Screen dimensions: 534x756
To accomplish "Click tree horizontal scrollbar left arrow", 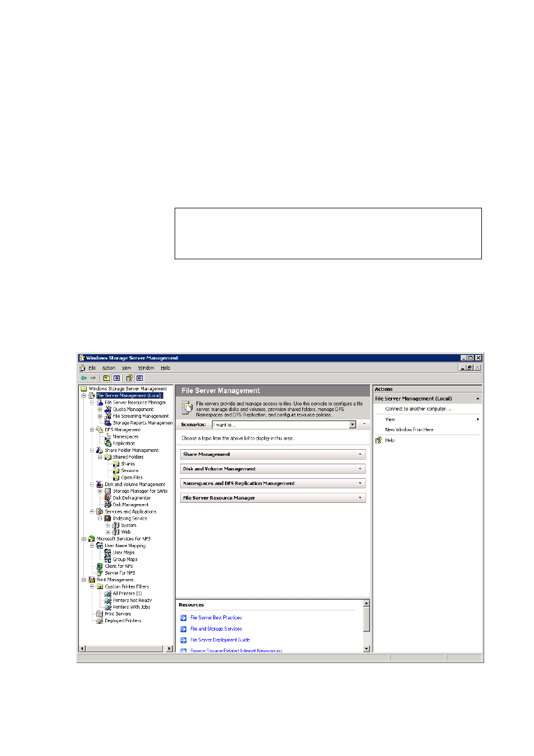I will click(82, 648).
